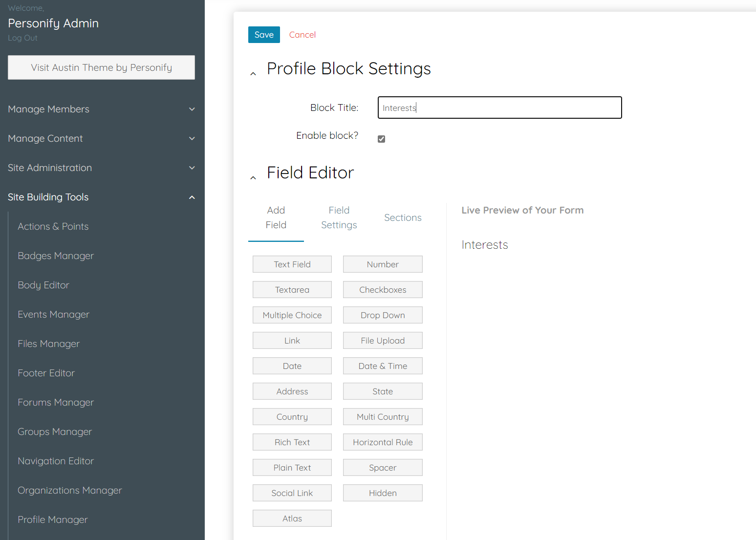
Task: Open Navigation Editor
Action: [56, 461]
